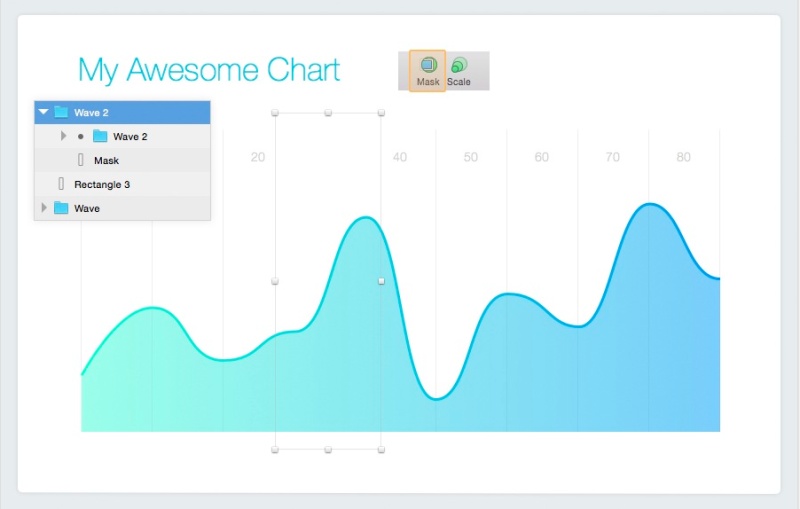Expand the Wave group at the bottom of the list
This screenshot has width=800, height=509.
coord(43,208)
